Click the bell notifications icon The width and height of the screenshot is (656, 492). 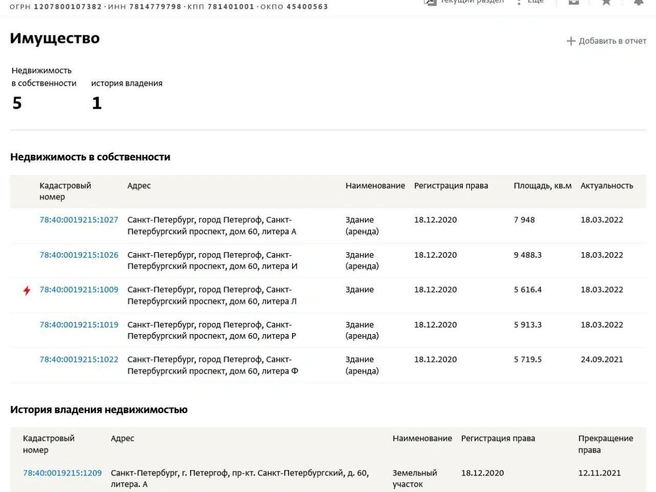(x=638, y=2)
